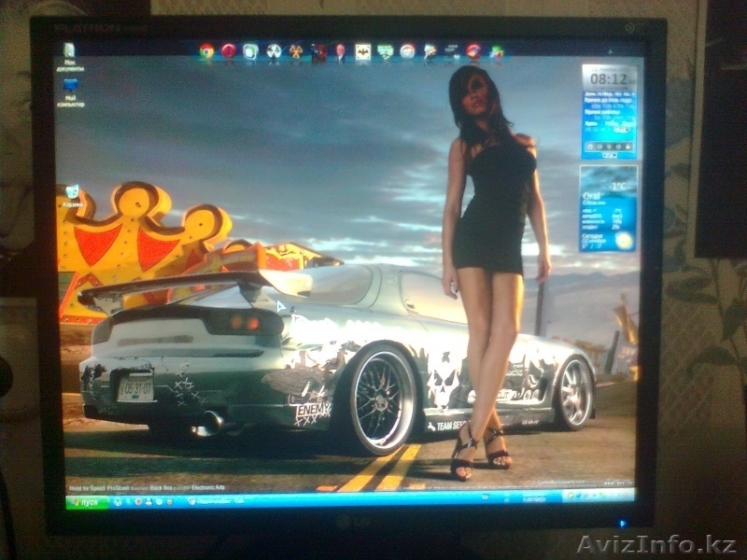Screen dimensions: 747x560
Task: Open the Batman game icon in dock
Action: click(x=362, y=51)
